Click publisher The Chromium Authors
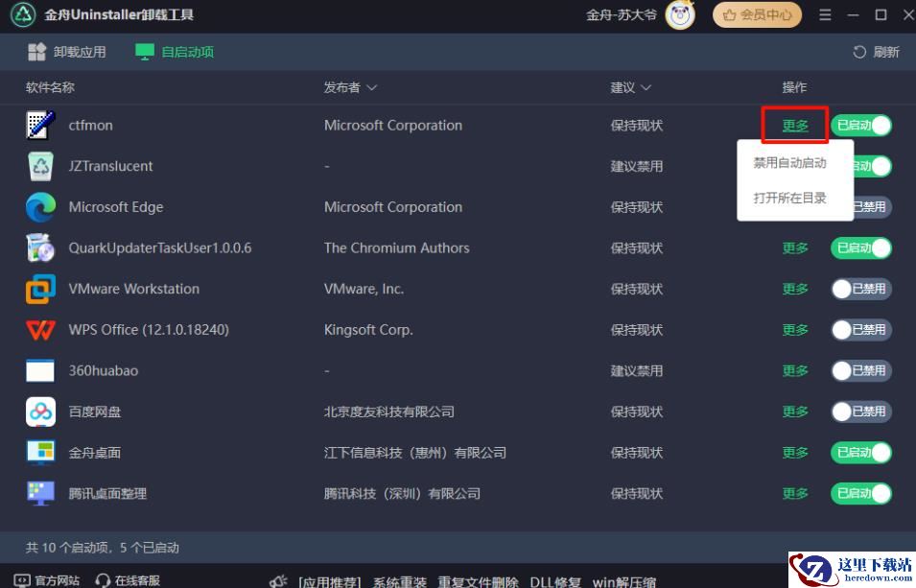The width and height of the screenshot is (916, 588). tap(397, 247)
